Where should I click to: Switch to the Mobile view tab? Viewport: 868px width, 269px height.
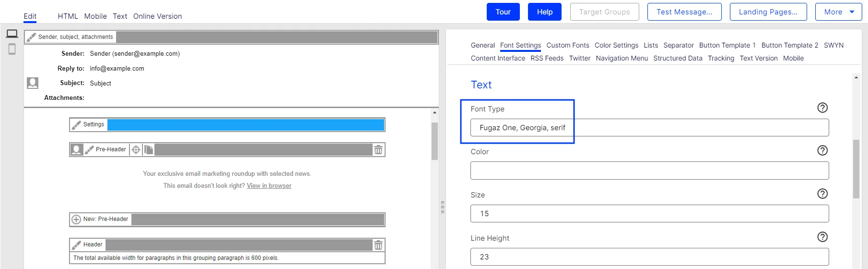pos(95,16)
